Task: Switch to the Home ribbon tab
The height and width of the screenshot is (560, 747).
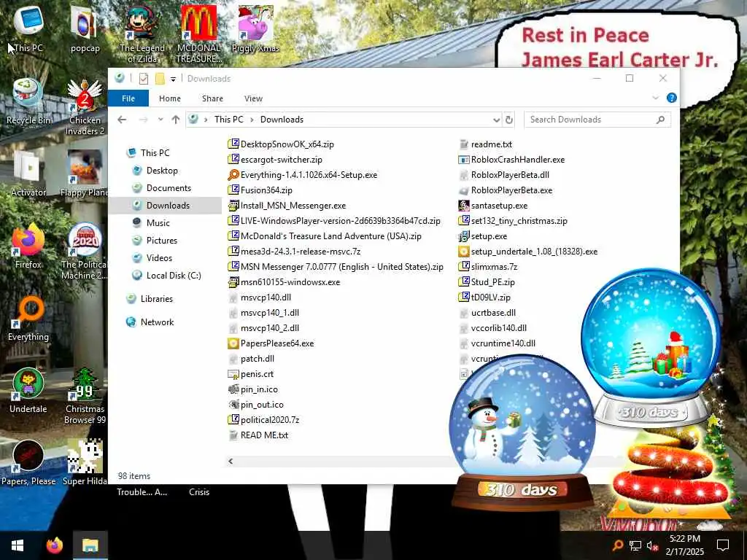Action: [169, 98]
